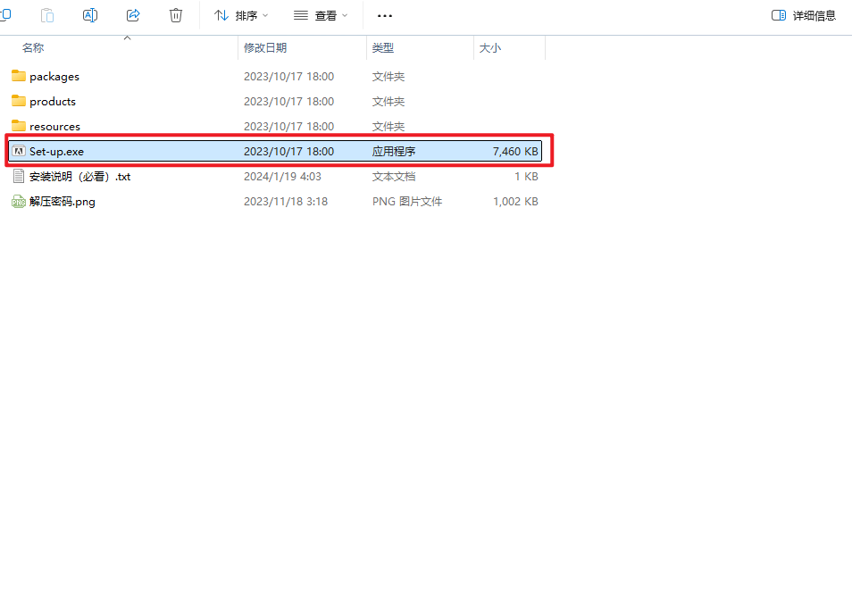The image size is (852, 616).
Task: Click the Rename icon in toolbar
Action: 90,15
